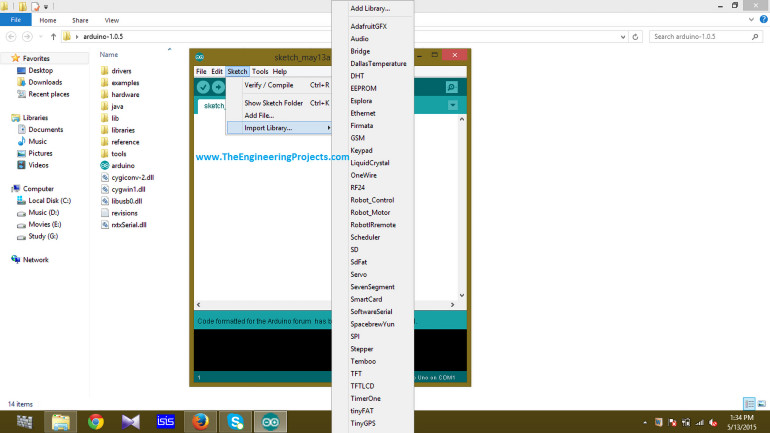Select LiquidCrystal from the library list
Image resolution: width=770 pixels, height=433 pixels.
tap(370, 163)
